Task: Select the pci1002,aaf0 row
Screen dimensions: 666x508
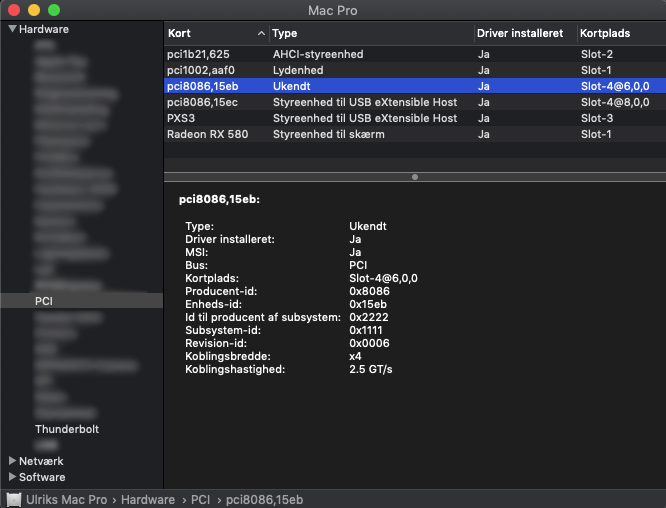Action: point(415,70)
